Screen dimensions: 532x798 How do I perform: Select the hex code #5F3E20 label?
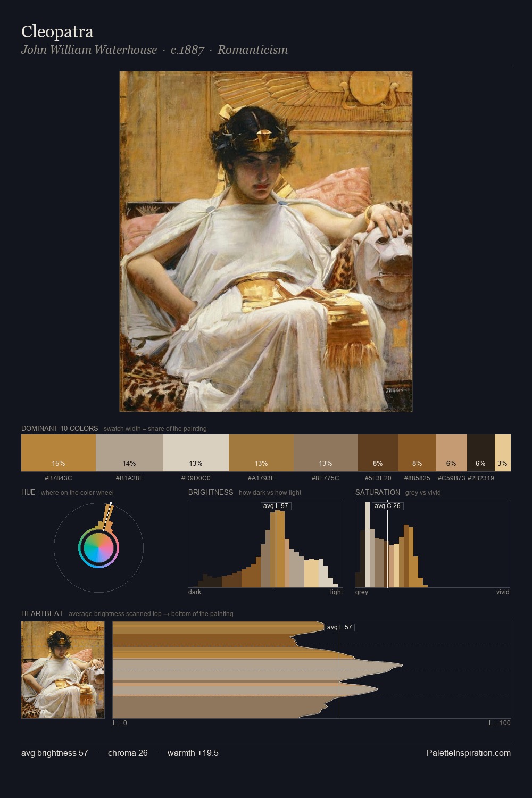click(x=378, y=478)
